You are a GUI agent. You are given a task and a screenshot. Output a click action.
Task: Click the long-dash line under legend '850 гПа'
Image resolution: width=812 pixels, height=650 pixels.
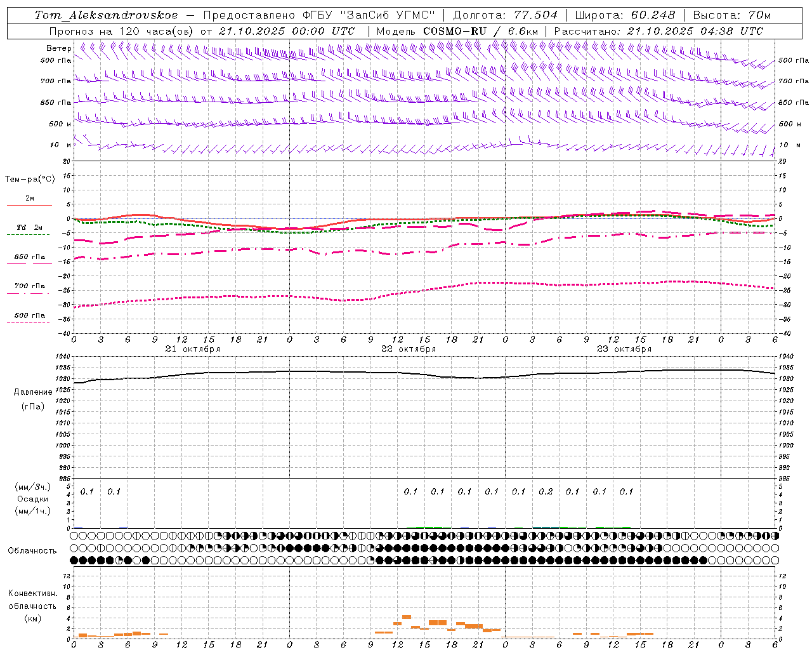[29, 263]
